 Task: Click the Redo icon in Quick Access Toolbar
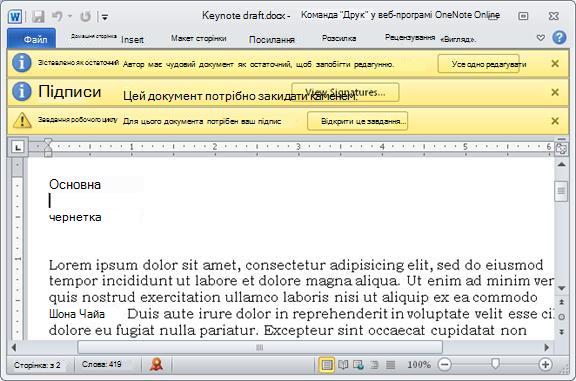click(x=85, y=16)
